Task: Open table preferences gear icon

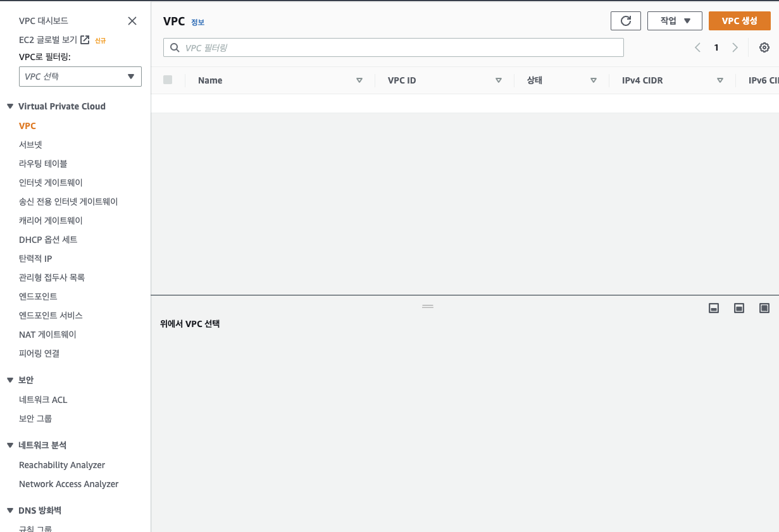Action: pos(764,47)
